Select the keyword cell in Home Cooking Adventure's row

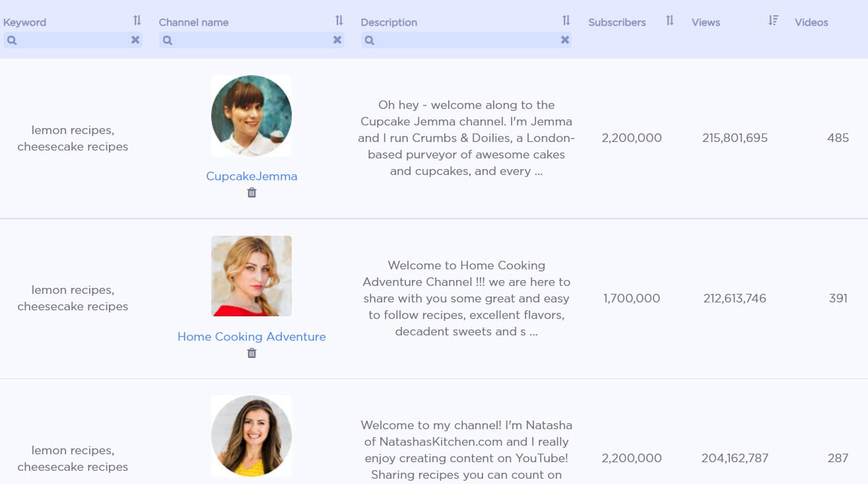[x=73, y=298]
